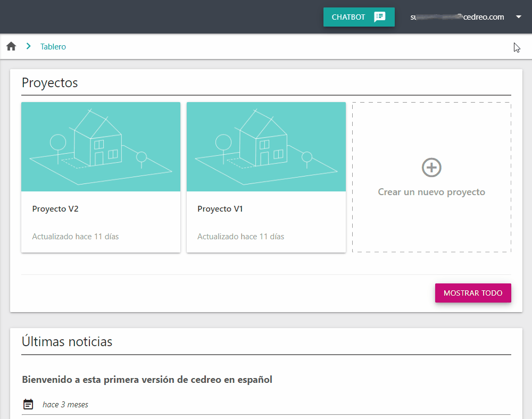532x419 pixels.
Task: Click the Proyectos section heading
Action: click(x=50, y=83)
